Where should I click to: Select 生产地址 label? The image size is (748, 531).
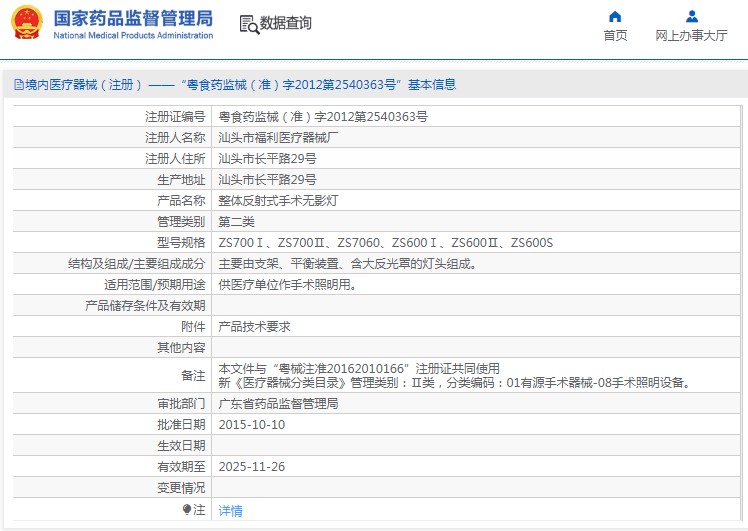pyautogui.click(x=181, y=180)
